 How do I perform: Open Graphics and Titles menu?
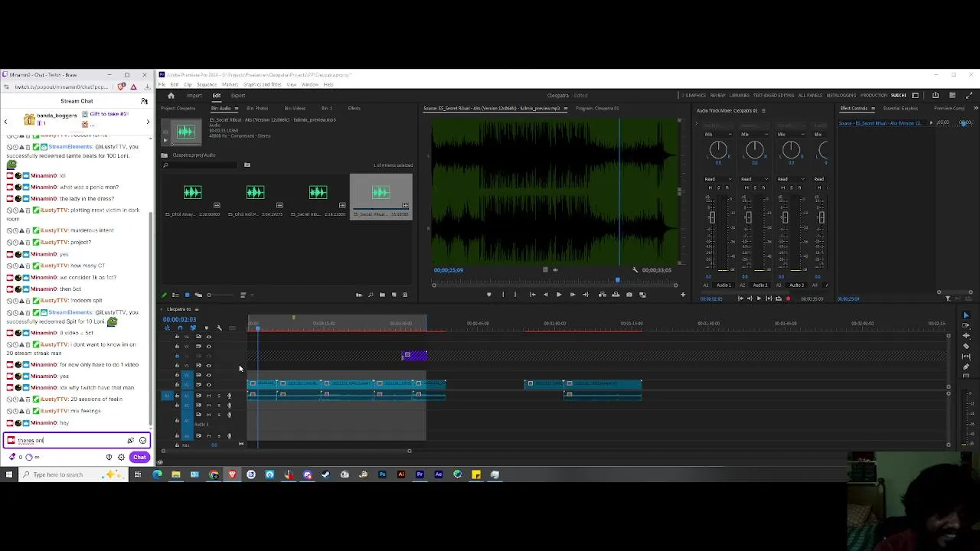[x=263, y=84]
